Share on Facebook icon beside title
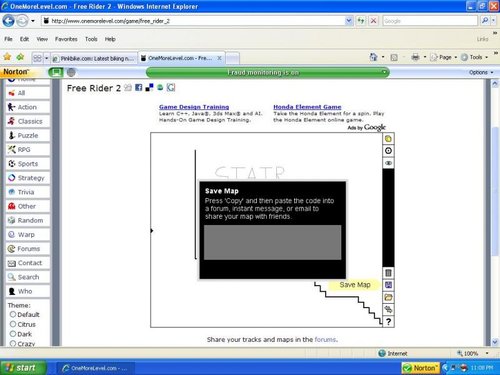This screenshot has width=500, height=375. (x=139, y=88)
